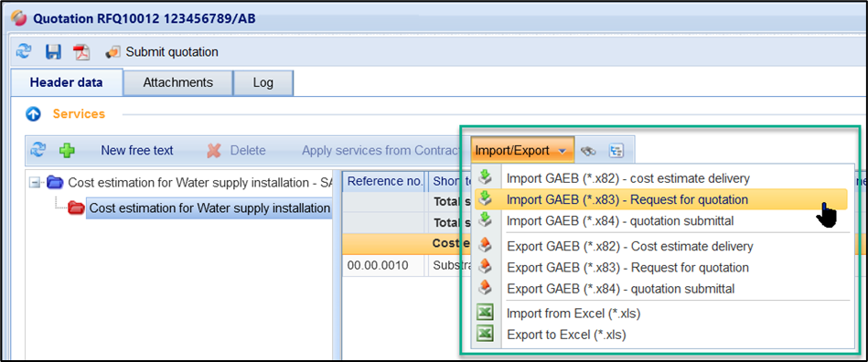
Task: Click New free text button
Action: (x=136, y=150)
